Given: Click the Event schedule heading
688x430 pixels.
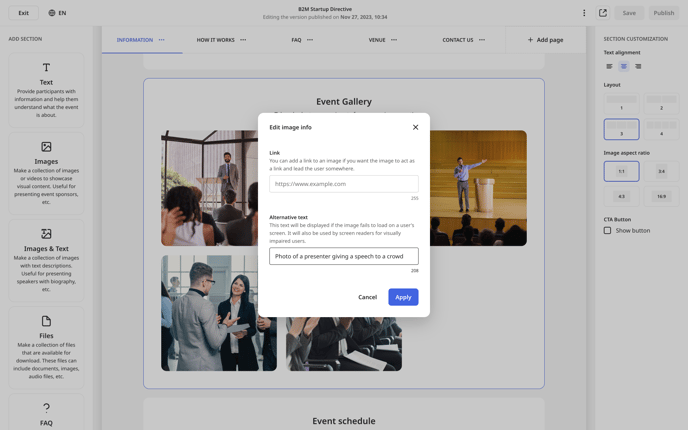Looking at the screenshot, I should (x=344, y=421).
